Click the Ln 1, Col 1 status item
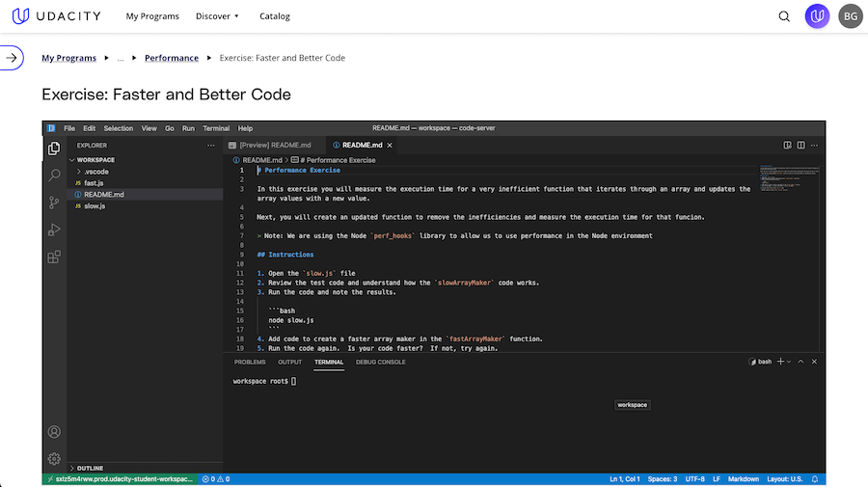 (x=624, y=479)
